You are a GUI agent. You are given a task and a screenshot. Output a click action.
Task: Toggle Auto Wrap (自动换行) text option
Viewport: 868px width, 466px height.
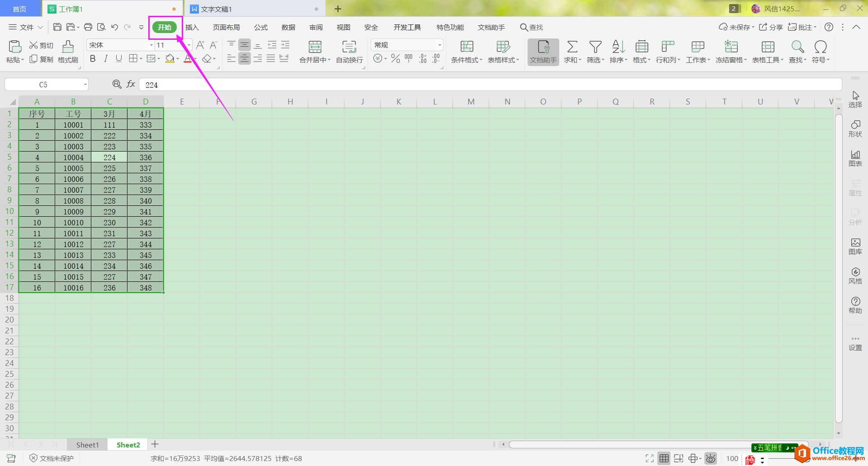(349, 52)
